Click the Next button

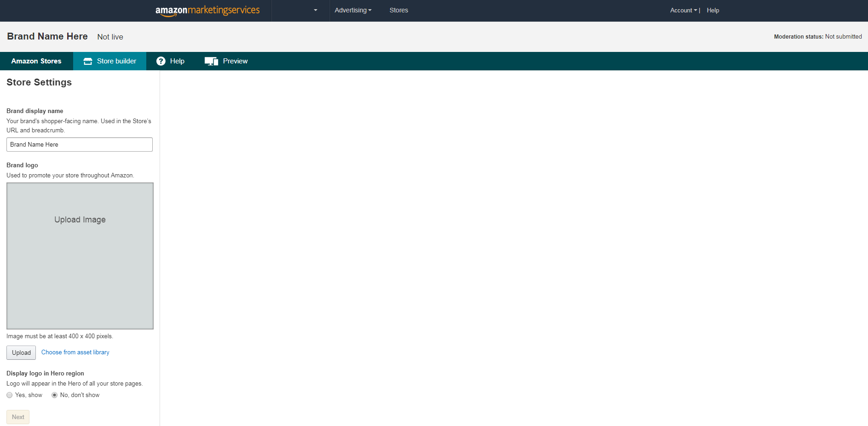(18, 417)
